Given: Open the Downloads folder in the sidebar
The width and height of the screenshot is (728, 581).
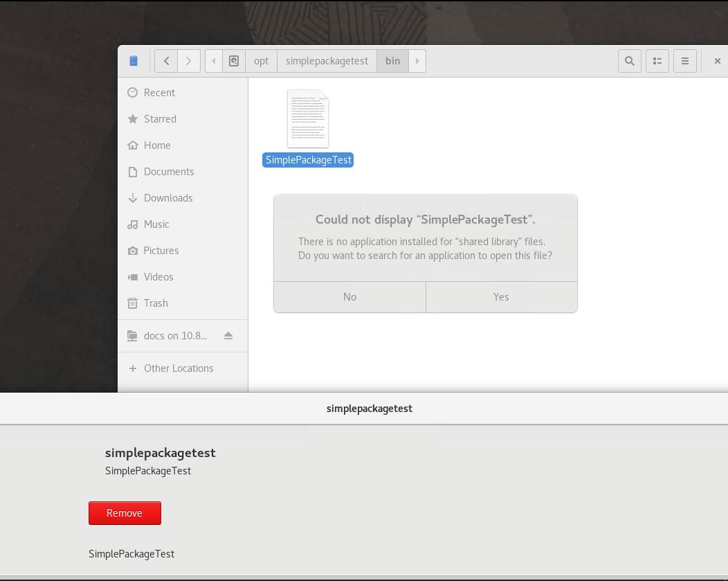Looking at the screenshot, I should coord(168,198).
